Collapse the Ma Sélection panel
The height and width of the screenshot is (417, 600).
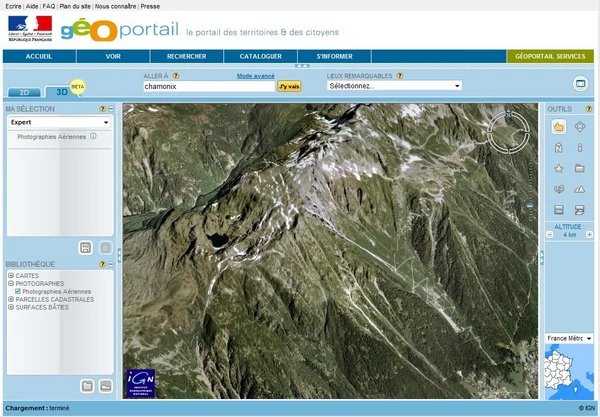tap(111, 109)
